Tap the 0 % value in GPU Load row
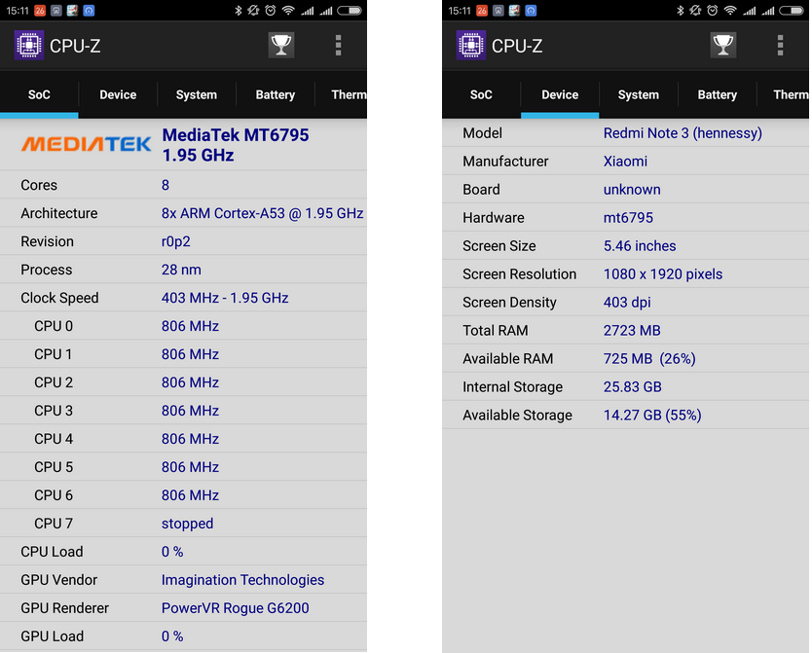The height and width of the screenshot is (653, 812). (172, 636)
